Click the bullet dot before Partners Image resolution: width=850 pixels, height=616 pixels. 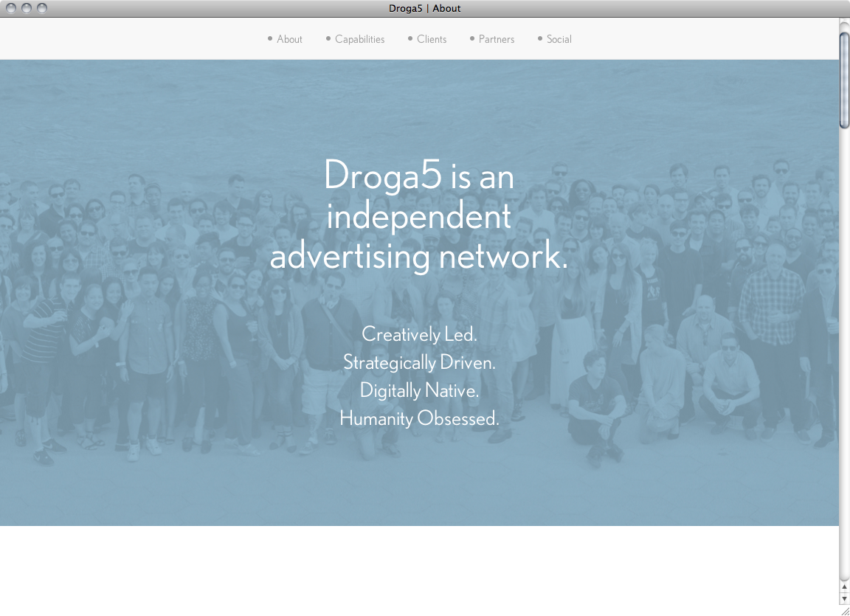tap(472, 38)
